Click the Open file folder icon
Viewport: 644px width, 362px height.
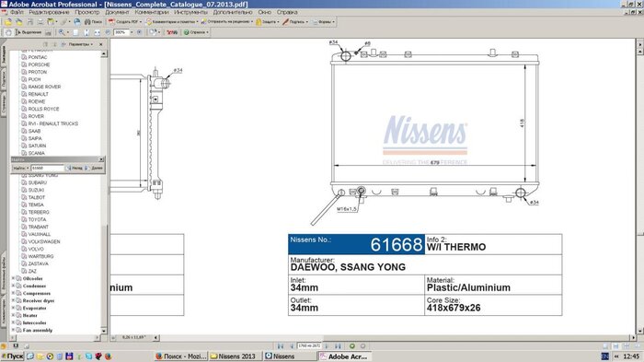tap(7, 22)
